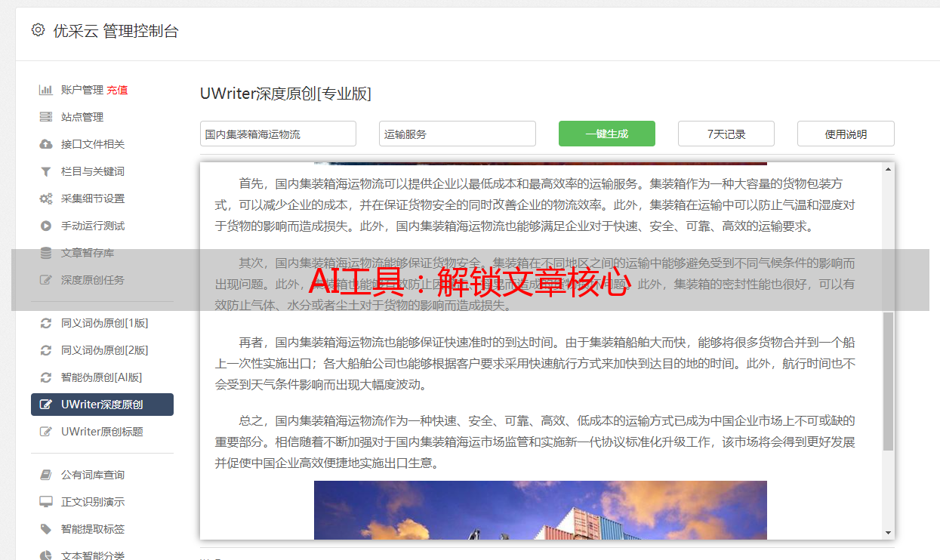Click the monitor icon for 正文识别演示
The image size is (940, 560).
[46, 502]
